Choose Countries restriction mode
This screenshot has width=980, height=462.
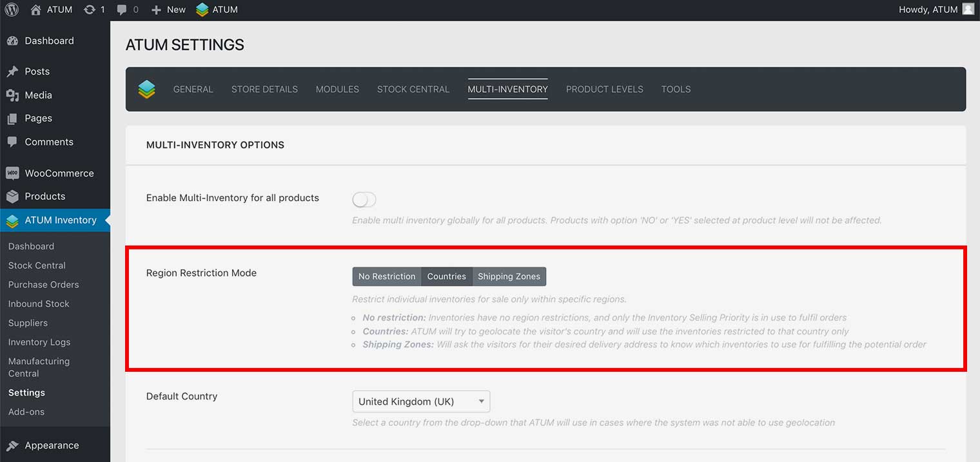(x=446, y=276)
